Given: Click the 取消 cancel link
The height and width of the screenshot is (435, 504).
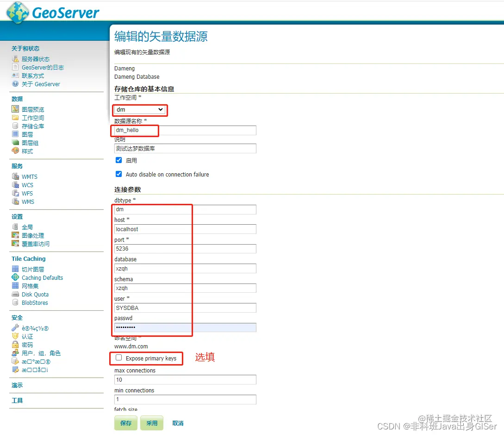Looking at the screenshot, I should pyautogui.click(x=178, y=423).
